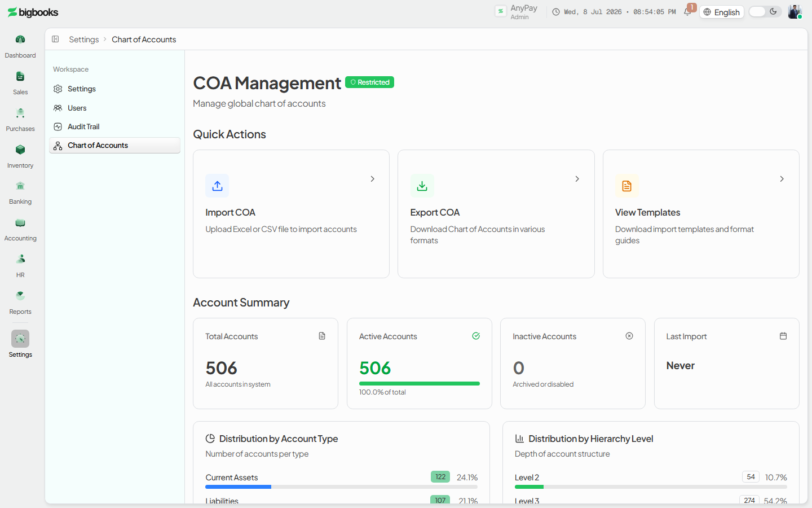Click the clock icon beside the date
This screenshot has width=812, height=508.
tap(556, 12)
